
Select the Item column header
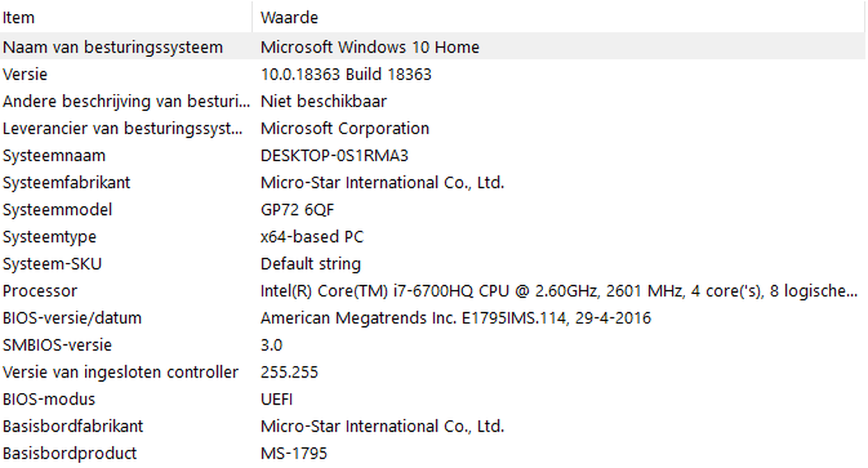click(x=126, y=17)
